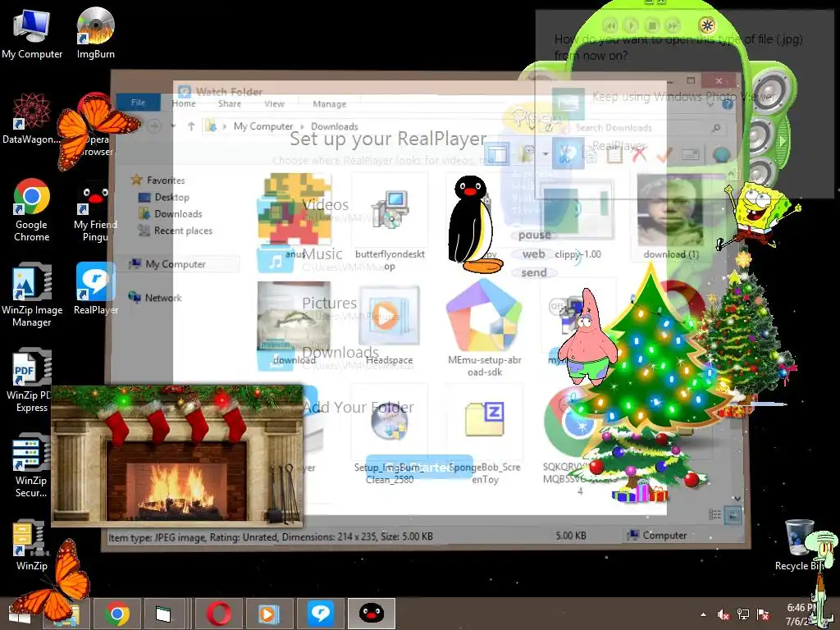Open the Manage ribbon tab
This screenshot has width=840, height=630.
(330, 103)
